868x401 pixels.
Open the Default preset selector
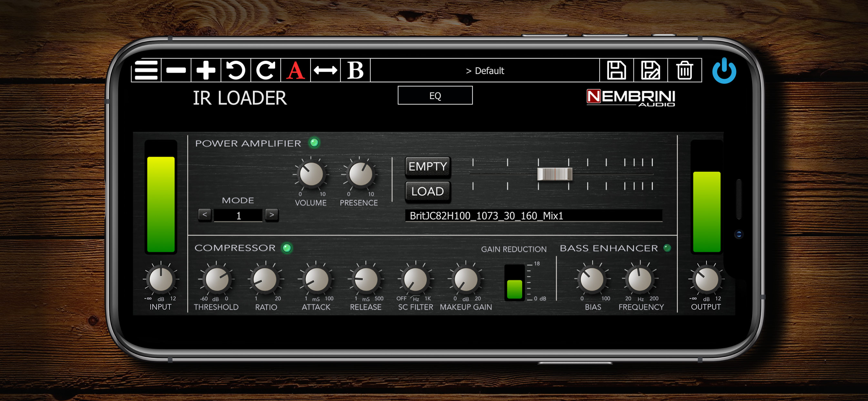pyautogui.click(x=485, y=70)
